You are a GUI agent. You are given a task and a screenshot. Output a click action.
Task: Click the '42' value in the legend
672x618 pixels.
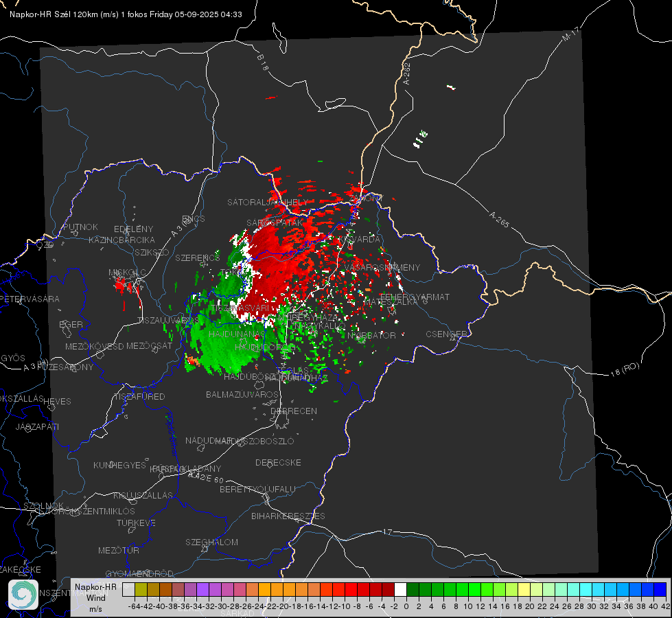click(x=666, y=606)
